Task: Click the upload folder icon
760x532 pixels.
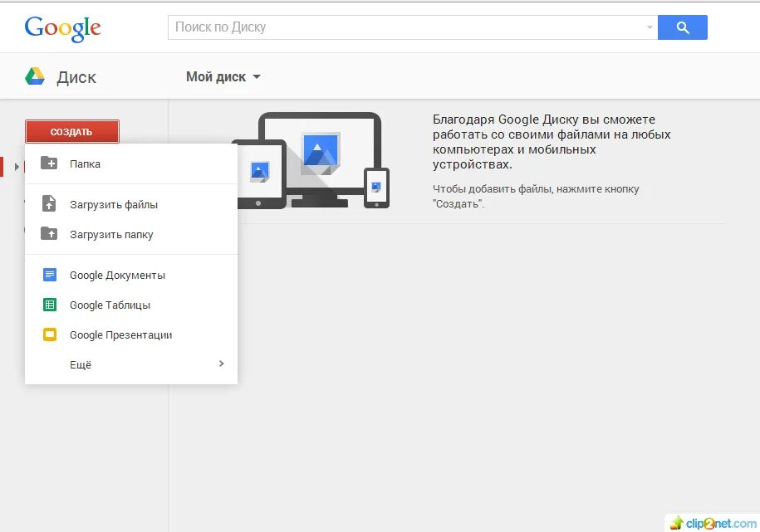Action: [48, 234]
